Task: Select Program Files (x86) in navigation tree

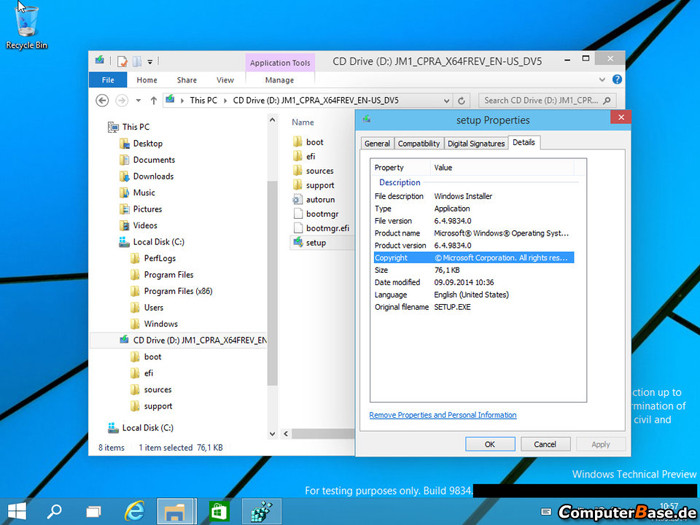Action: 177,291
